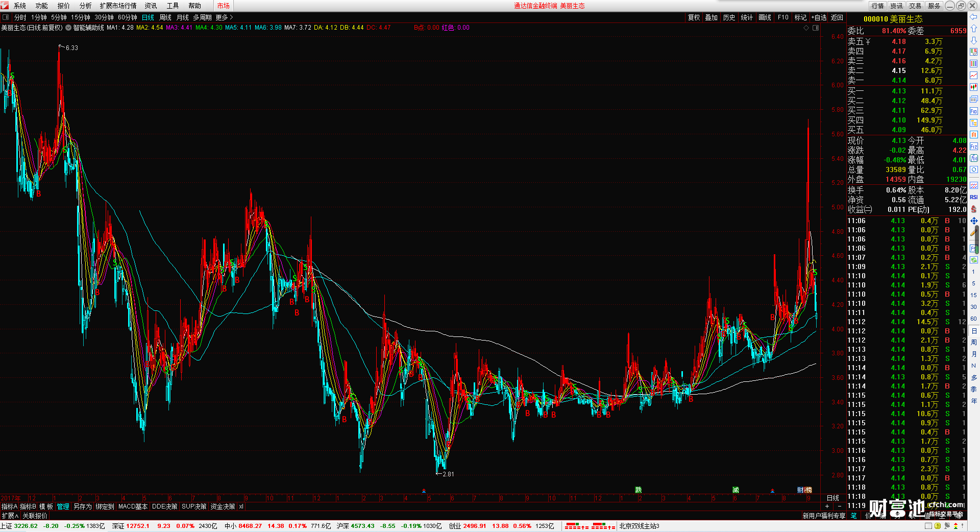980x532 pixels.
Task: Open the news window icon in sidebar
Action: click(974, 99)
